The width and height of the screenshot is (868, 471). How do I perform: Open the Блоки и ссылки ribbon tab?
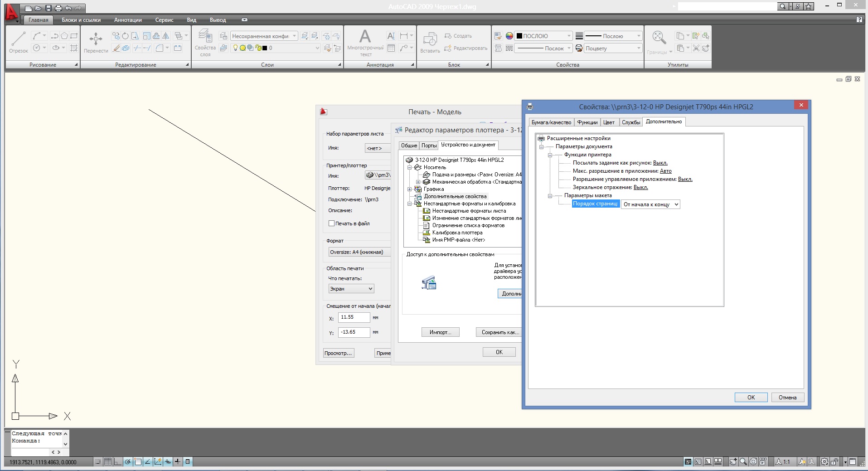[81, 20]
